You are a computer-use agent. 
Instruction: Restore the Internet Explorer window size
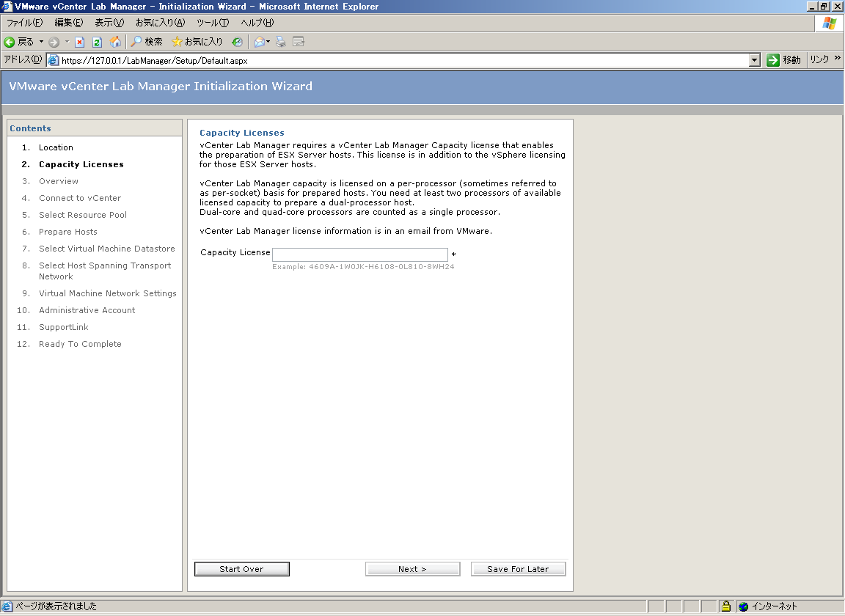click(x=824, y=7)
